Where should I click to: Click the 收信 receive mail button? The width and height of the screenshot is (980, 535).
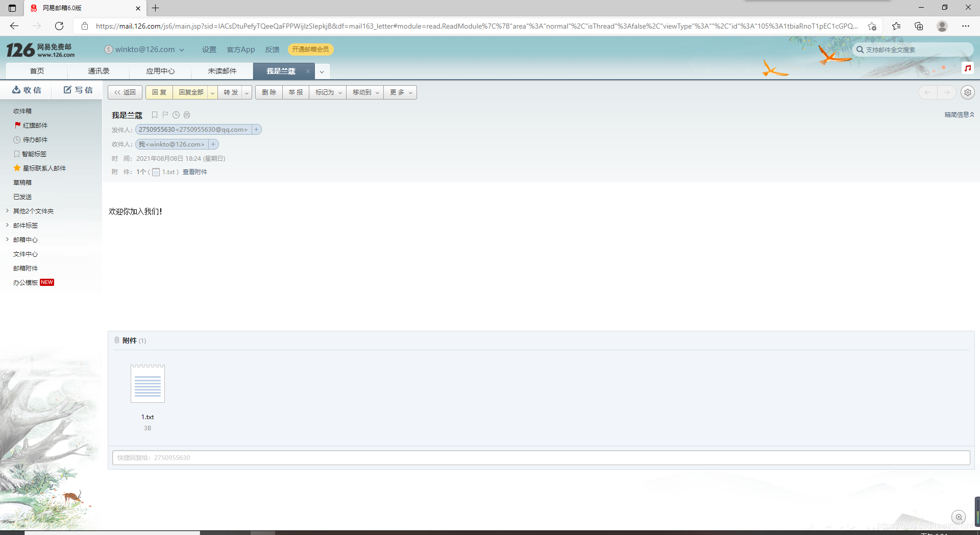(27, 90)
